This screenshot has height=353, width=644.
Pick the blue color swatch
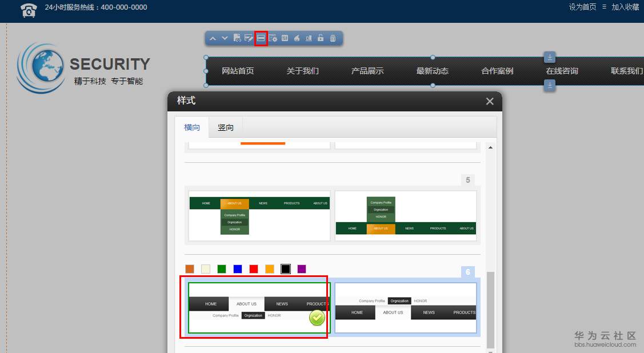[x=238, y=269]
